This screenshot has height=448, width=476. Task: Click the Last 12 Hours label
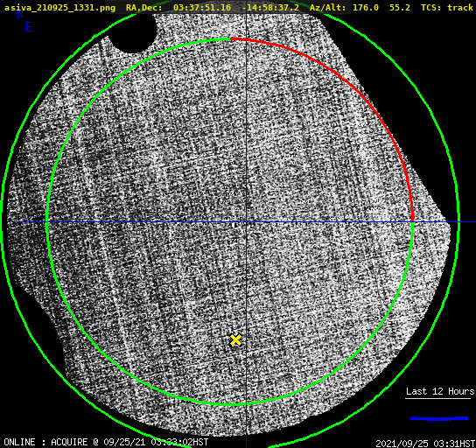tap(440, 391)
